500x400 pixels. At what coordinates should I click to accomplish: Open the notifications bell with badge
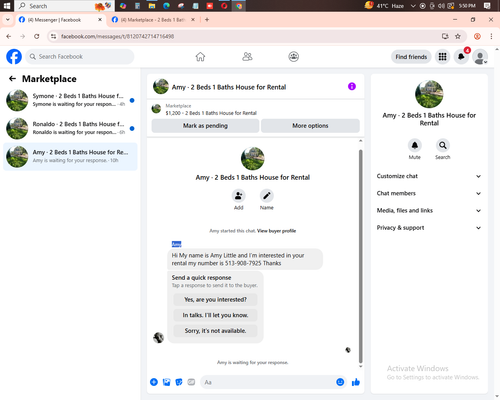coord(461,57)
